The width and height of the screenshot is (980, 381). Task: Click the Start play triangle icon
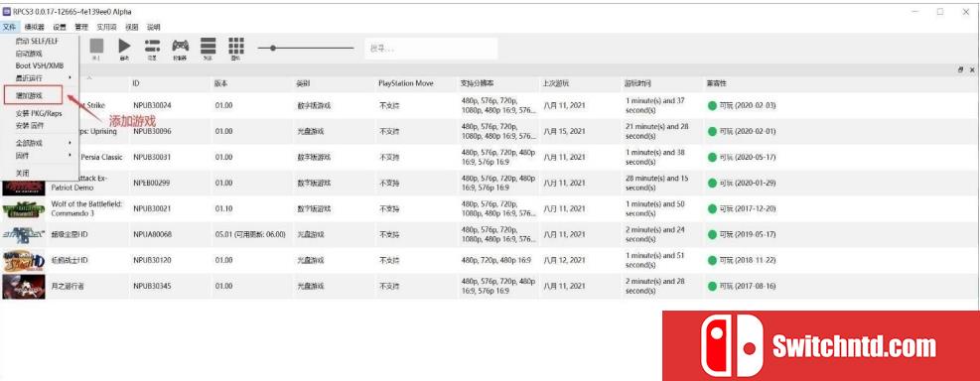click(124, 47)
